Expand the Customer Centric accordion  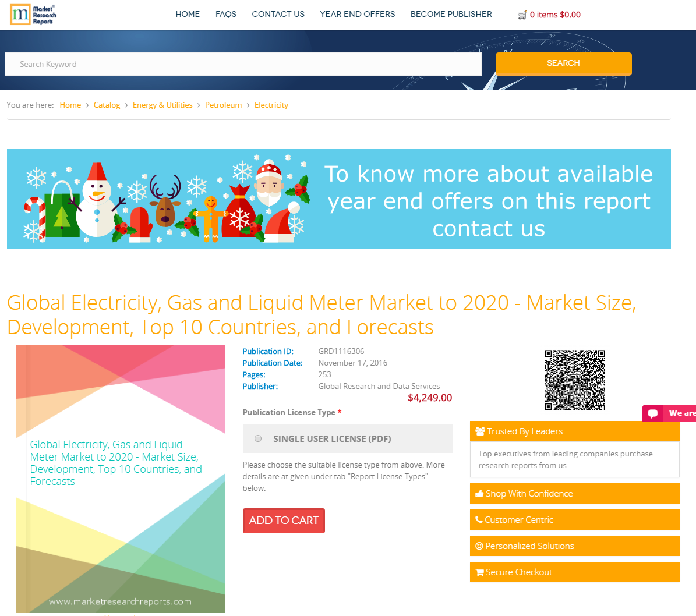[574, 520]
